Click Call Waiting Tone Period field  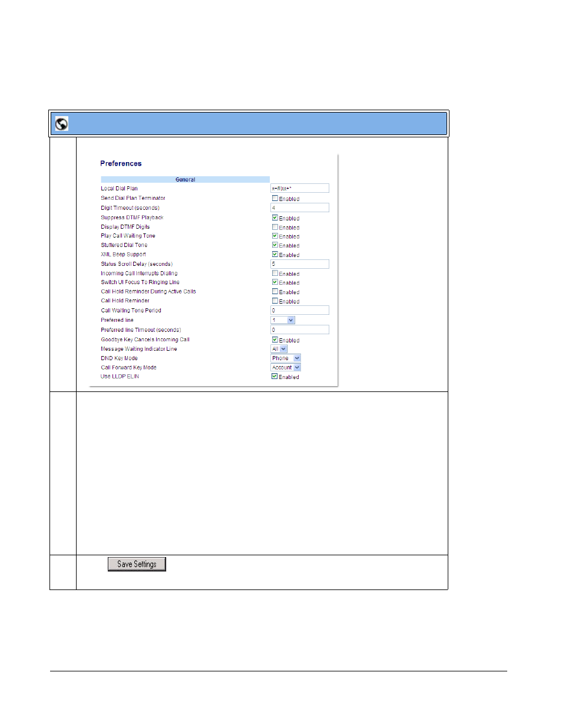300,310
